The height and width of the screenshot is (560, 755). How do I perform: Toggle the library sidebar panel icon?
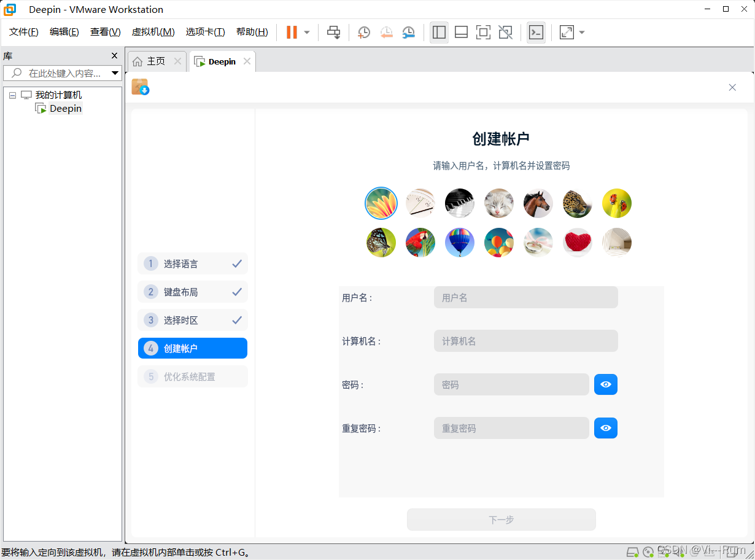tap(439, 33)
